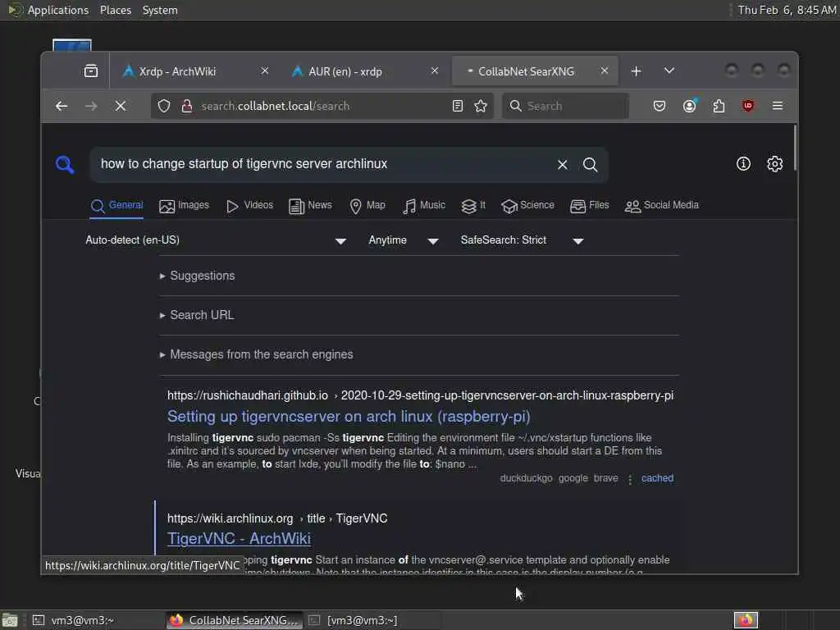This screenshot has height=630, width=840.
Task: Go back to the previous page
Action: [62, 106]
